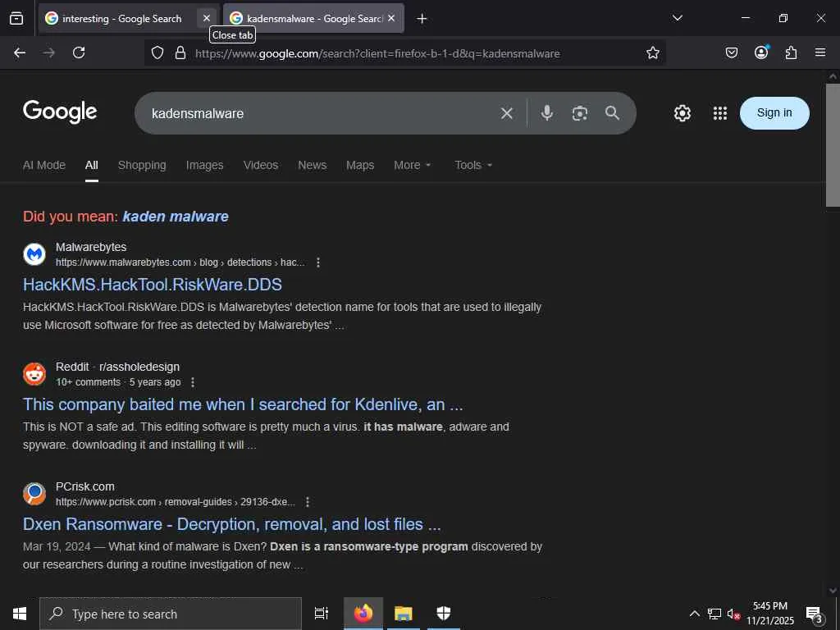Open the tracking protection shield icon
Viewport: 840px width, 630px height.
(x=157, y=52)
